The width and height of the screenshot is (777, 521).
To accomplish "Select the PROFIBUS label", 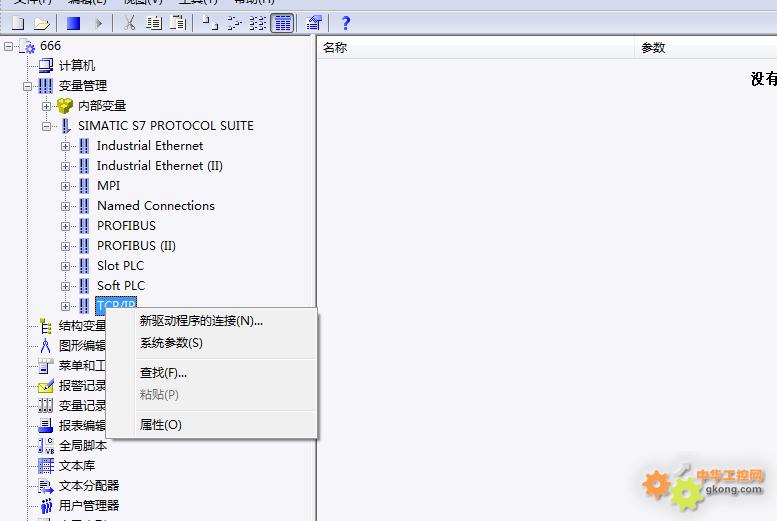I will (x=126, y=226).
